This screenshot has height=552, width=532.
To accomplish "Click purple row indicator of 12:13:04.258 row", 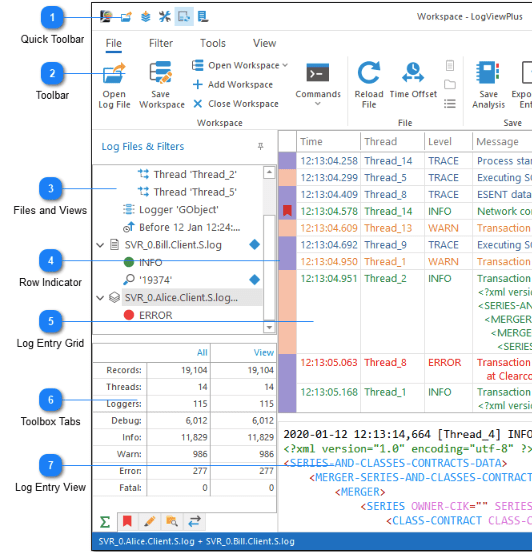I will coord(287,161).
